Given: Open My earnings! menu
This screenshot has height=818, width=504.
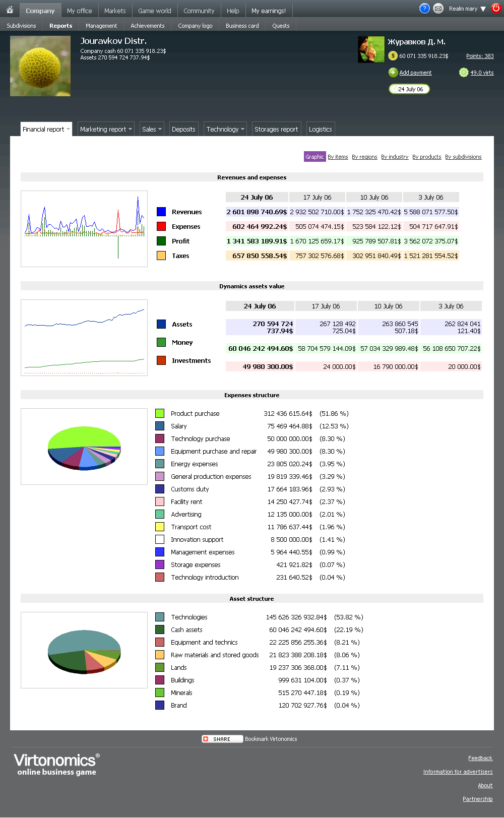Looking at the screenshot, I should (269, 11).
